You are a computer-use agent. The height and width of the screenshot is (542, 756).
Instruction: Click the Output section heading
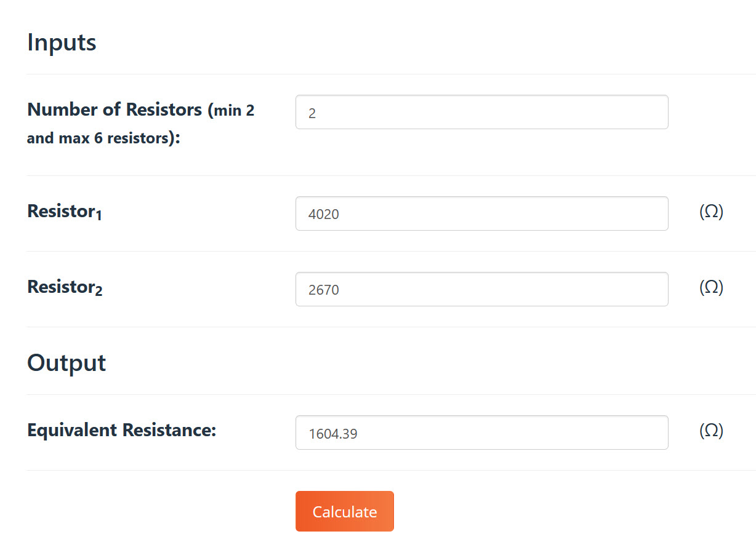tap(66, 363)
